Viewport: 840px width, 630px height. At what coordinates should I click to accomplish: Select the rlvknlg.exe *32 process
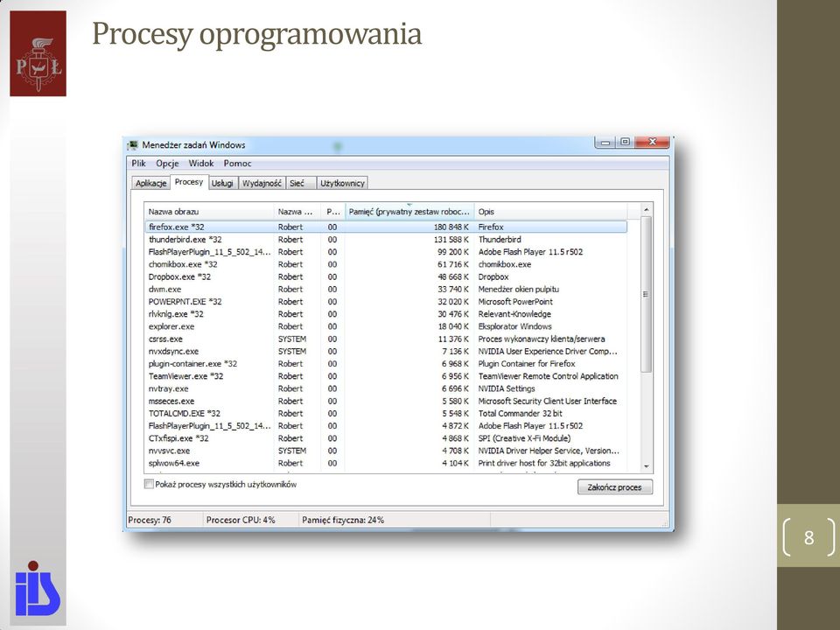pyautogui.click(x=386, y=314)
